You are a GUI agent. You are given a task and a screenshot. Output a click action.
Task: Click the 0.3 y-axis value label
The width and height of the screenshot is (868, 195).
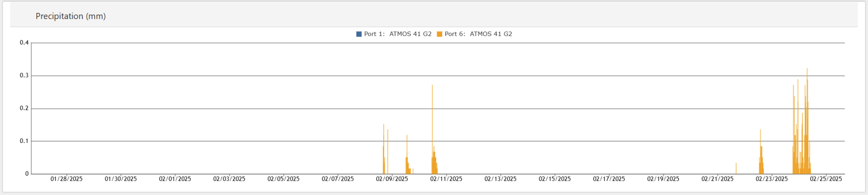pos(24,76)
